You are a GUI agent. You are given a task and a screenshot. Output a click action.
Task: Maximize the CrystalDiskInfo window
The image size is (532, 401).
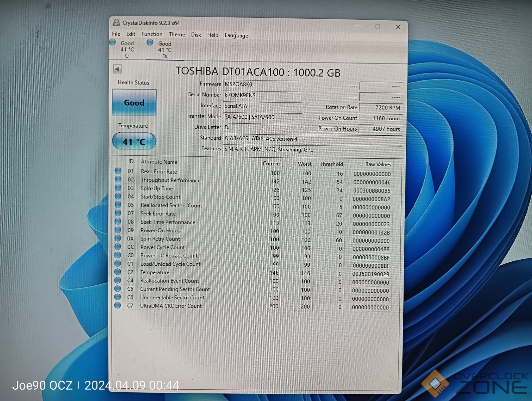(377, 26)
